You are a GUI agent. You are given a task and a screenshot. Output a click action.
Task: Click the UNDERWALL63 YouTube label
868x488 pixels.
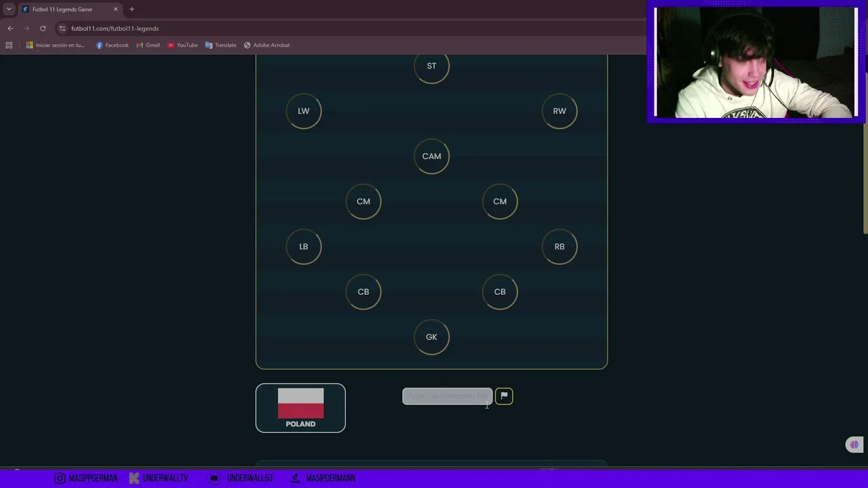point(241,478)
